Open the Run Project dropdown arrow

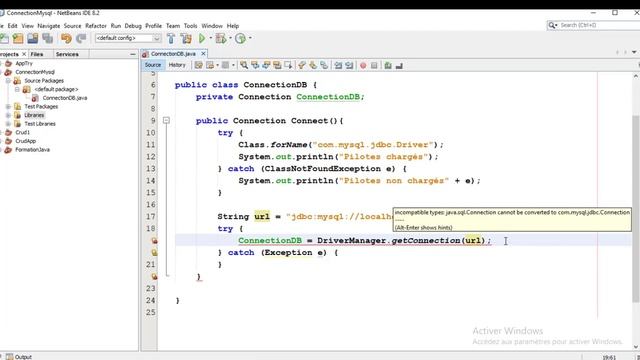pos(211,38)
